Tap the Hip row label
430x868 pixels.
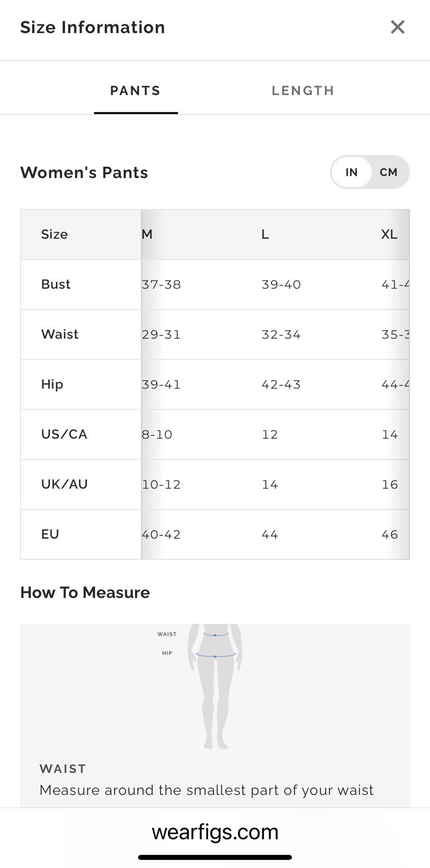pyautogui.click(x=52, y=384)
